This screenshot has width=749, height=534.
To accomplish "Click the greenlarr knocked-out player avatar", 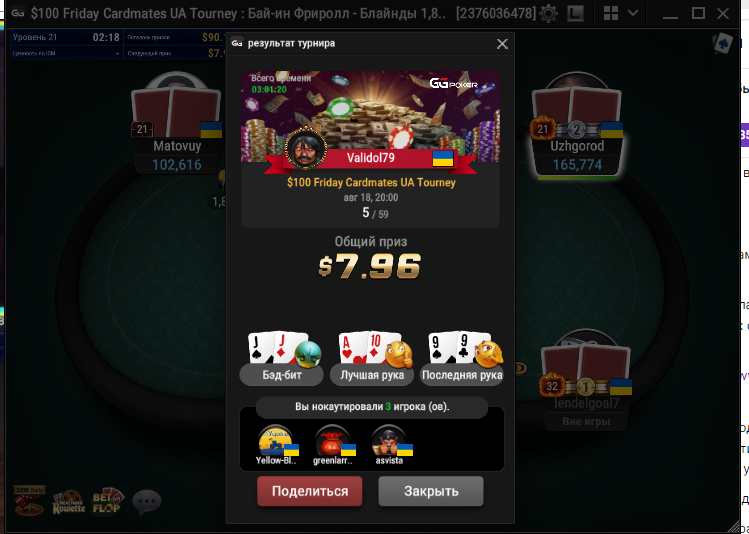I will (x=332, y=441).
